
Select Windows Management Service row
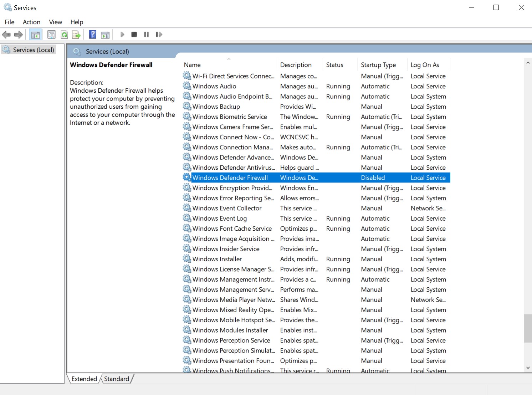click(316, 289)
